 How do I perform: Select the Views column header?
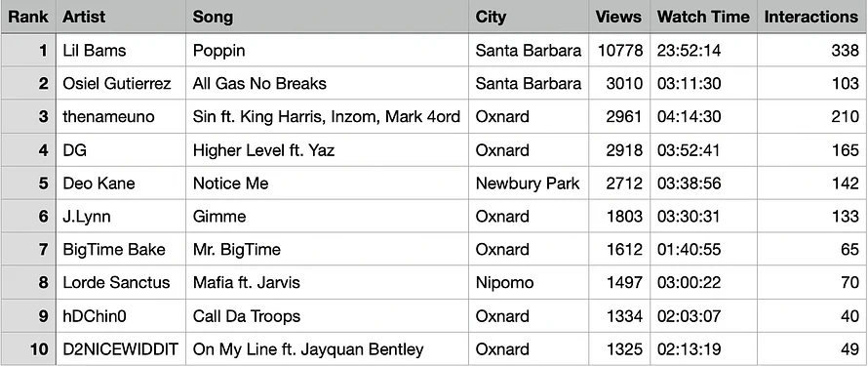tap(619, 18)
